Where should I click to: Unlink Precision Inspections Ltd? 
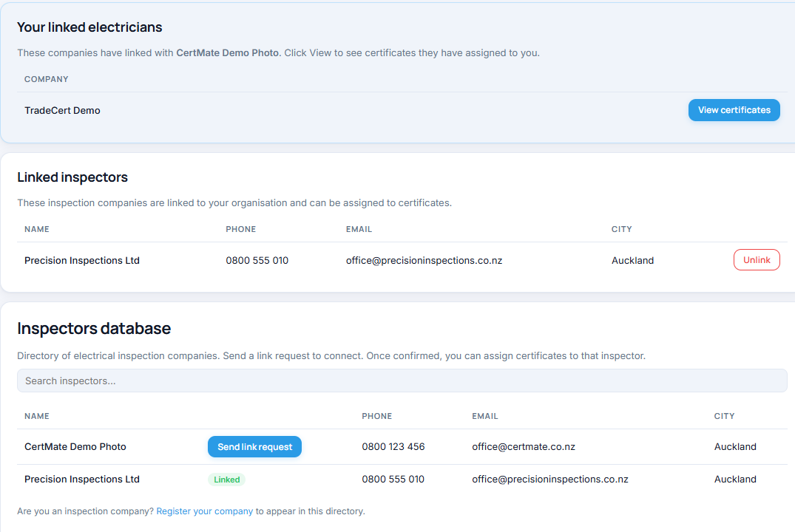pos(757,260)
